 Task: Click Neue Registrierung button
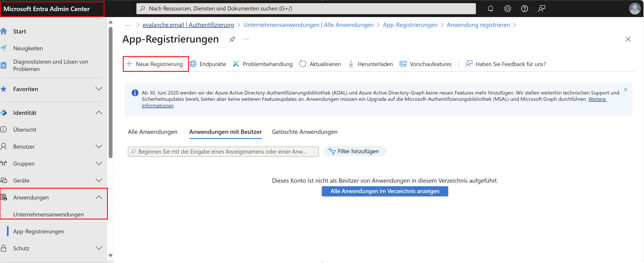(155, 64)
